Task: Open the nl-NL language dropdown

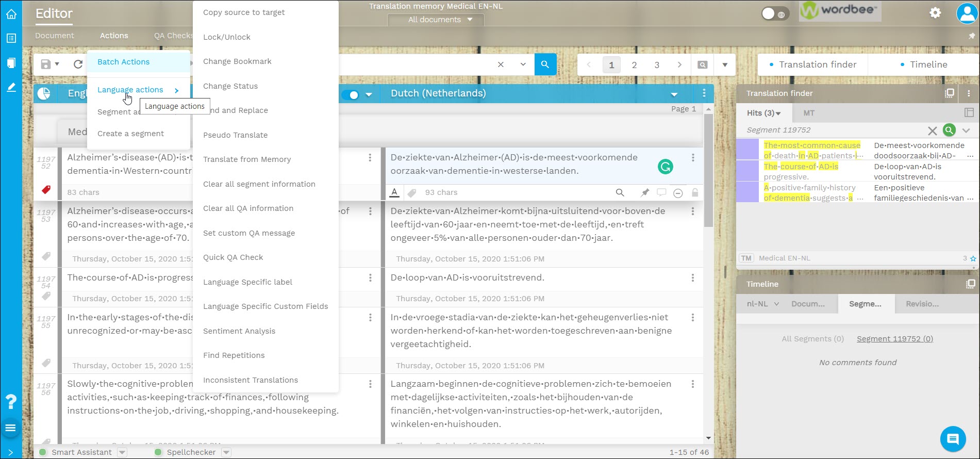Action: click(x=762, y=304)
